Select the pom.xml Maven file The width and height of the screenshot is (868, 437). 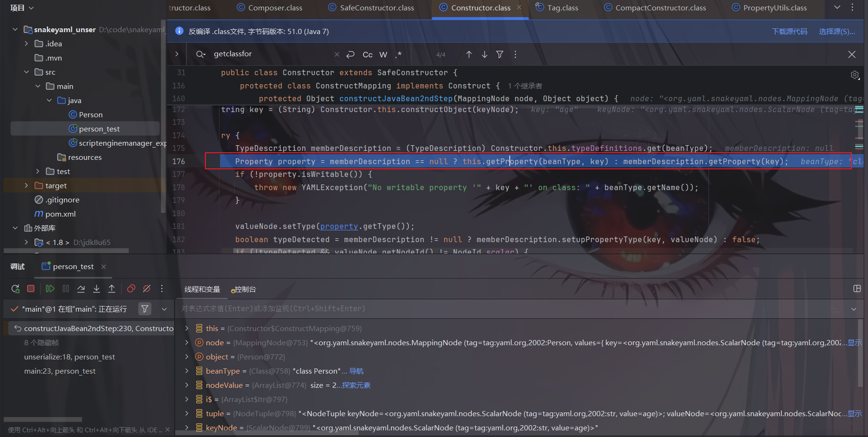[x=55, y=214]
